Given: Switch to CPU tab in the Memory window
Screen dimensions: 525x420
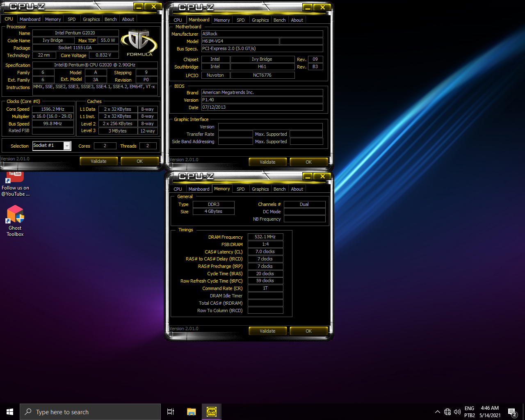Looking at the screenshot, I should pyautogui.click(x=178, y=189).
